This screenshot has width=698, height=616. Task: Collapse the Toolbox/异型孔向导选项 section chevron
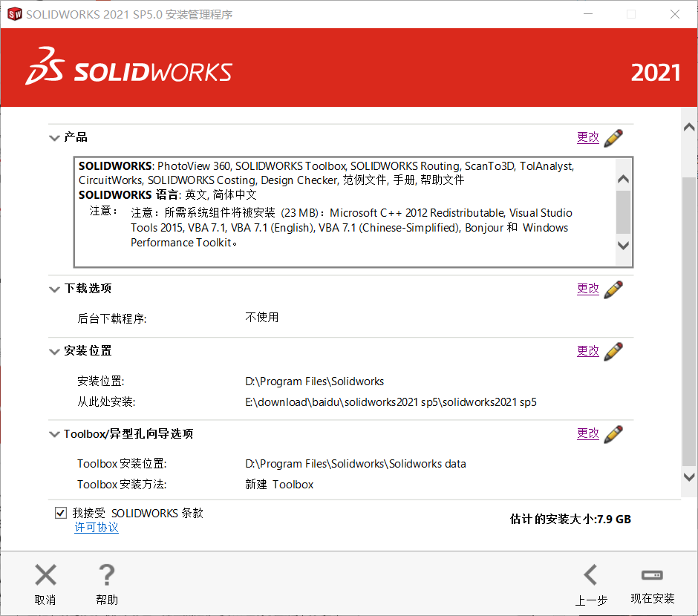54,434
